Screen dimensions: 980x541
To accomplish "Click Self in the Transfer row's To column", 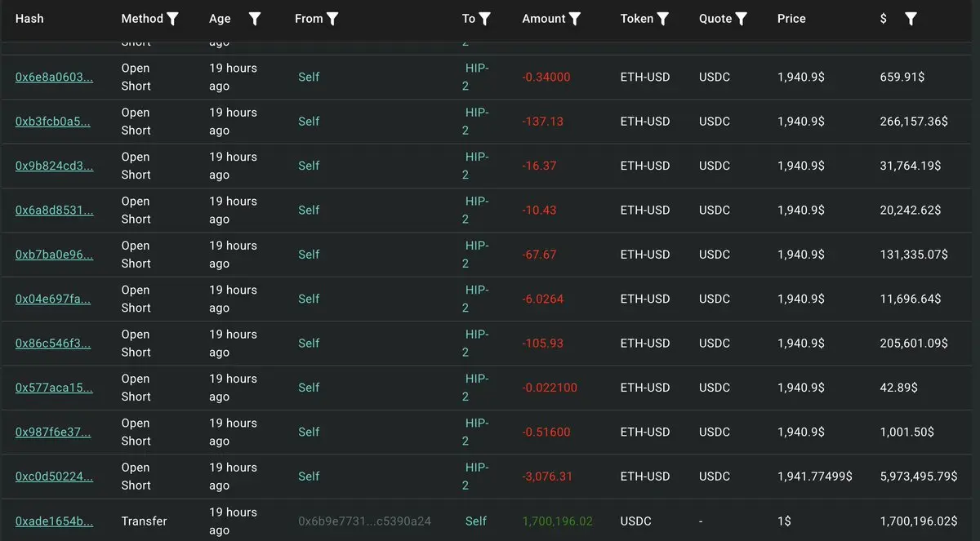I will tap(476, 521).
